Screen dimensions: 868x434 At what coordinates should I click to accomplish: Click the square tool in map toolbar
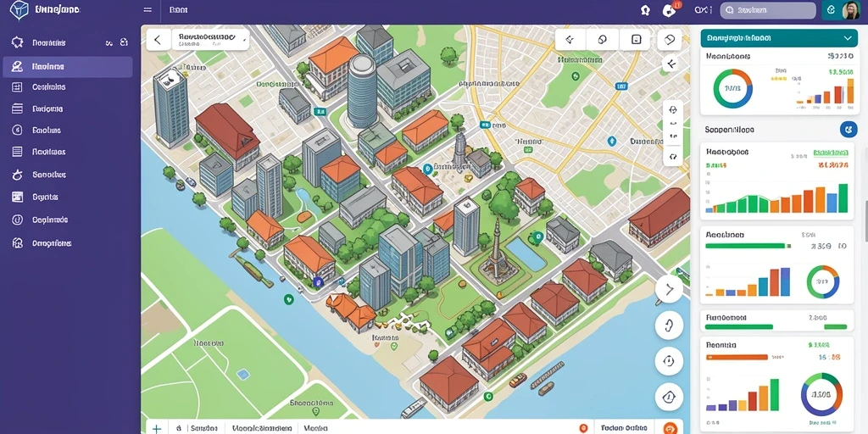[636, 40]
